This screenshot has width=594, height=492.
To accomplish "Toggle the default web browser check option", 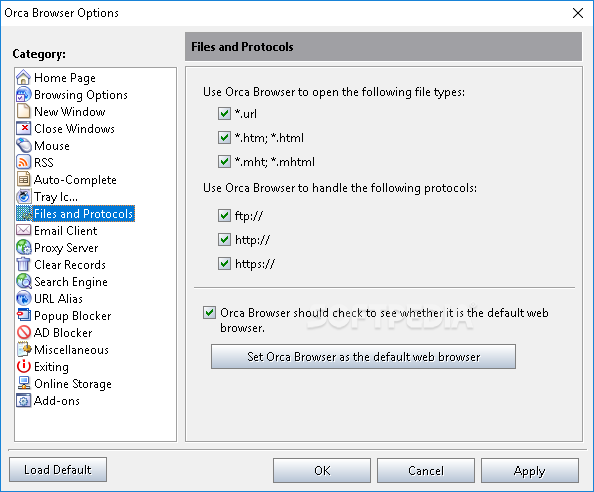I will pos(209,312).
